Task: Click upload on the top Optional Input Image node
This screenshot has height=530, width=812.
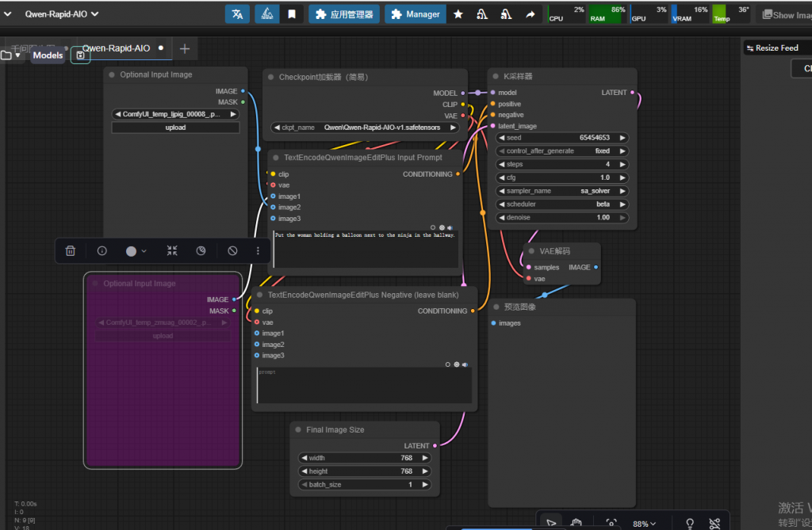Action: 175,128
